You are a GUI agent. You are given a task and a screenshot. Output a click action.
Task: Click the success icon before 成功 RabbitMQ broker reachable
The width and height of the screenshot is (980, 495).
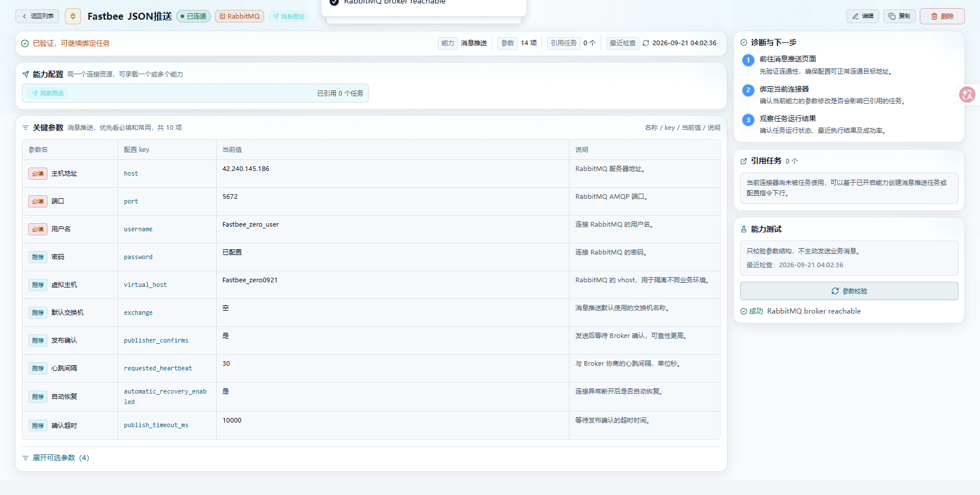click(x=744, y=311)
